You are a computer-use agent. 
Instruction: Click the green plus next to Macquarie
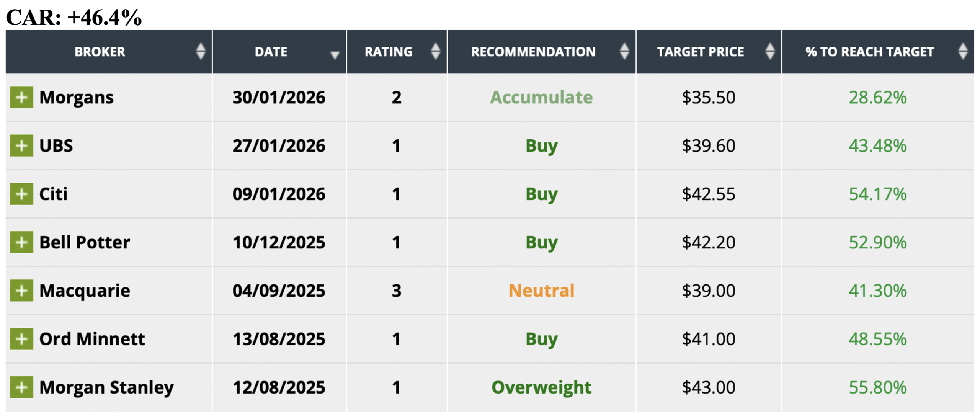click(x=21, y=291)
